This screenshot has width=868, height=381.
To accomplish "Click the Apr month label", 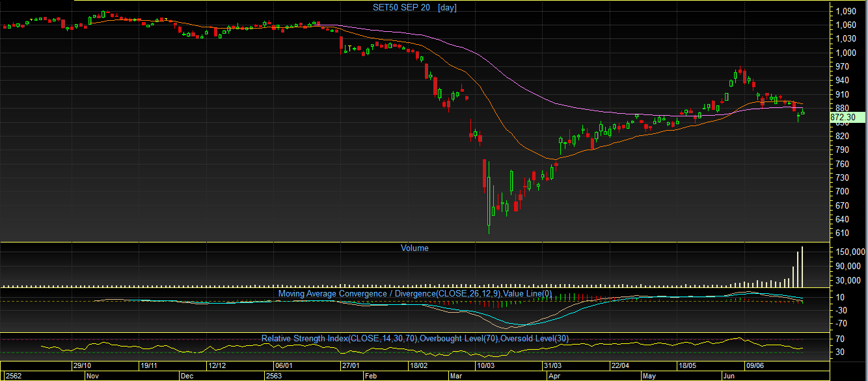I will tap(554, 376).
